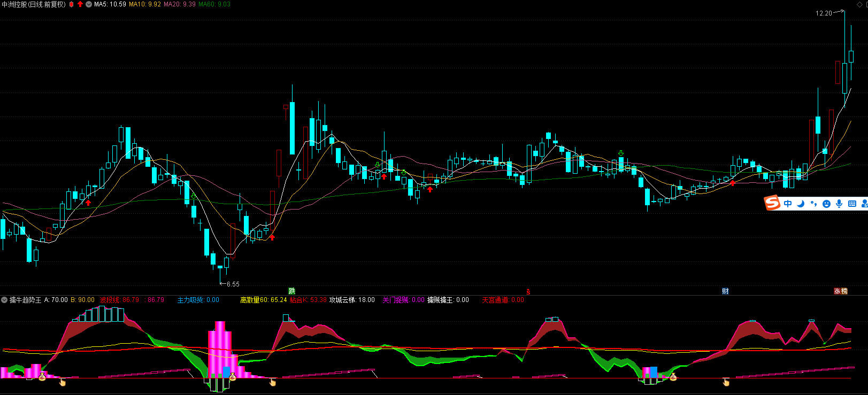
Task: Click the blue 财 event marker
Action: pyautogui.click(x=725, y=291)
